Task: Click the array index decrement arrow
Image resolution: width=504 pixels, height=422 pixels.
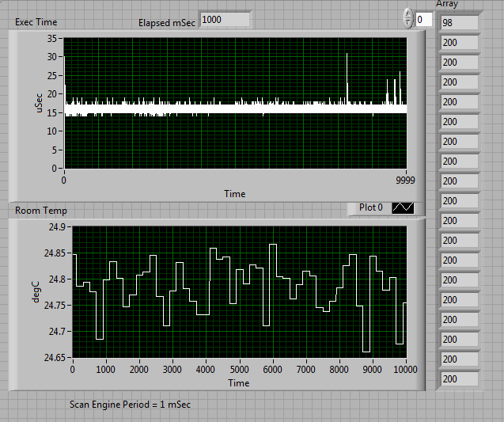Action: pos(408,23)
